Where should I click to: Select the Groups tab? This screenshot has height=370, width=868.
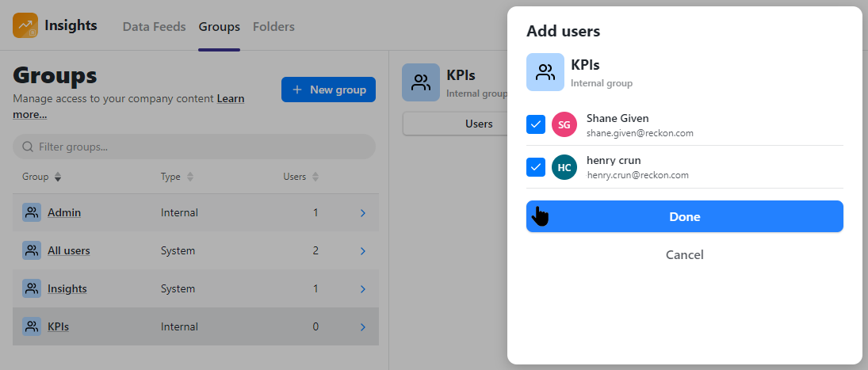click(x=220, y=27)
